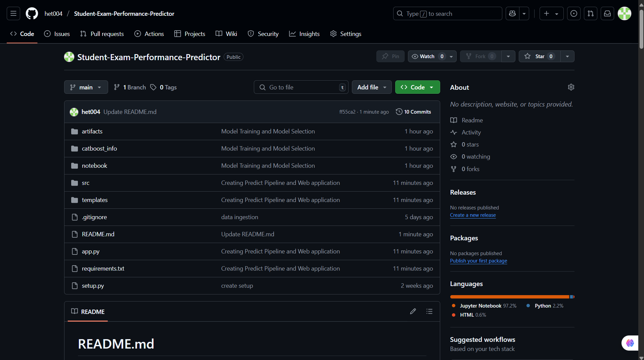Open the Readme link in About

[x=467, y=120]
